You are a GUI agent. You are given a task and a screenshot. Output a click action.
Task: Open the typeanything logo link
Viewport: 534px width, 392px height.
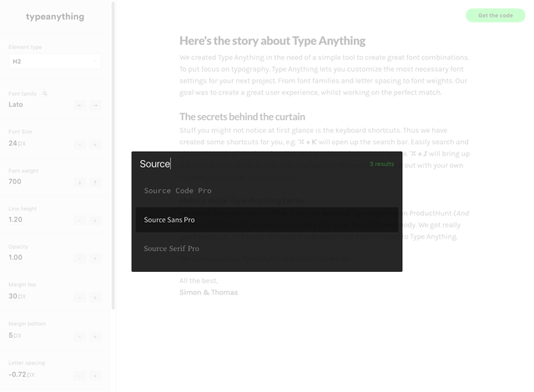tap(55, 17)
